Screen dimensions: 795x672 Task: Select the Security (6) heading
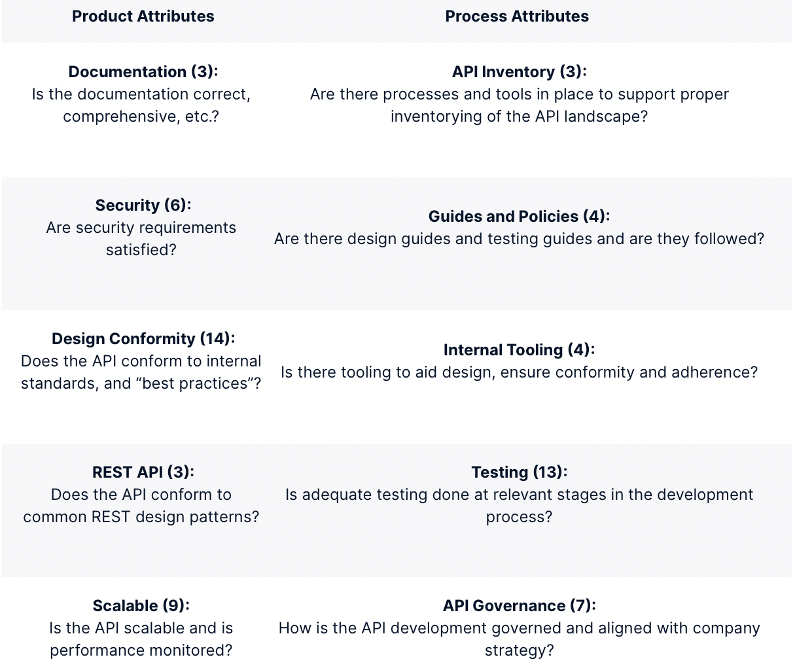(143, 205)
